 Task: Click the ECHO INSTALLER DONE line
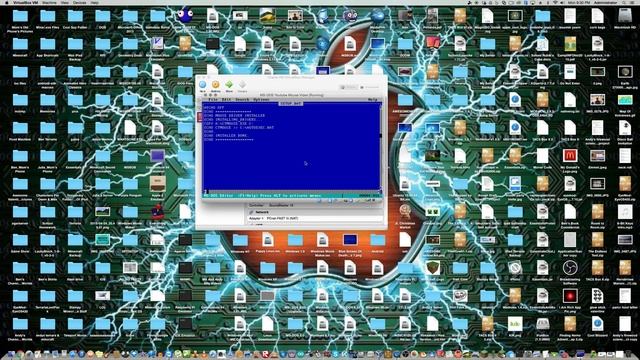click(225, 136)
